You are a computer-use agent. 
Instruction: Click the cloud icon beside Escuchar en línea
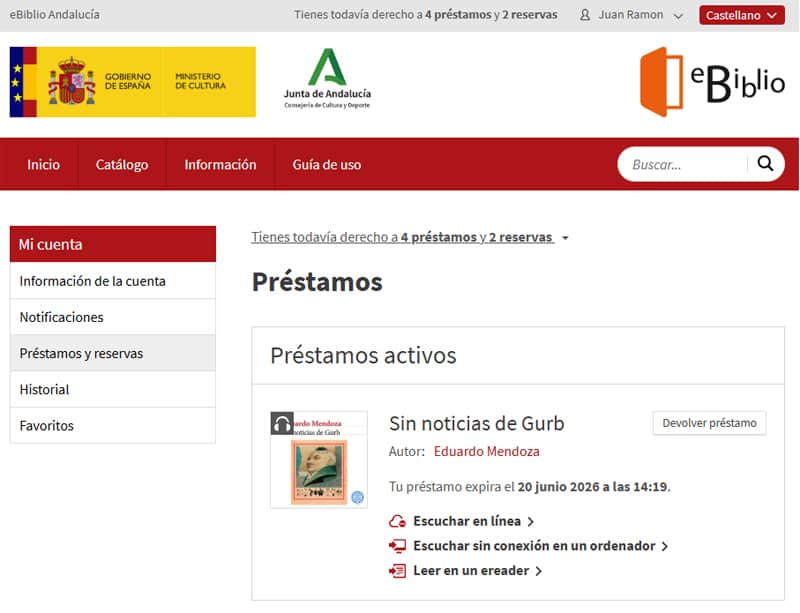coord(397,521)
